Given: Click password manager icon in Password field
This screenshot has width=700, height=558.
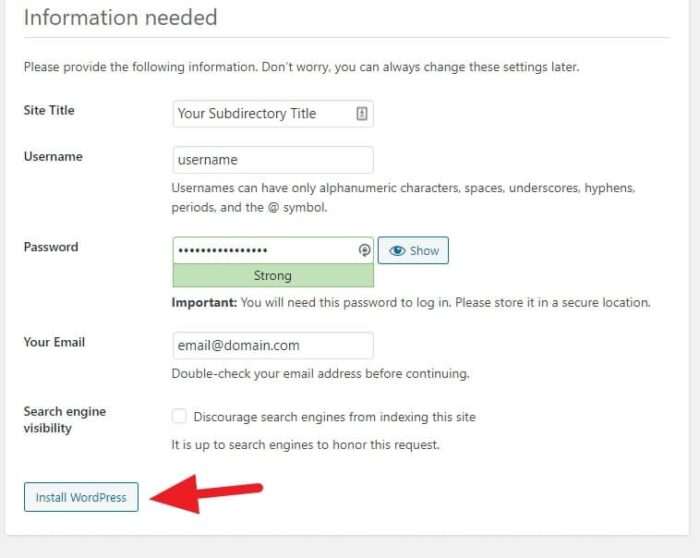Looking at the screenshot, I should tap(364, 250).
